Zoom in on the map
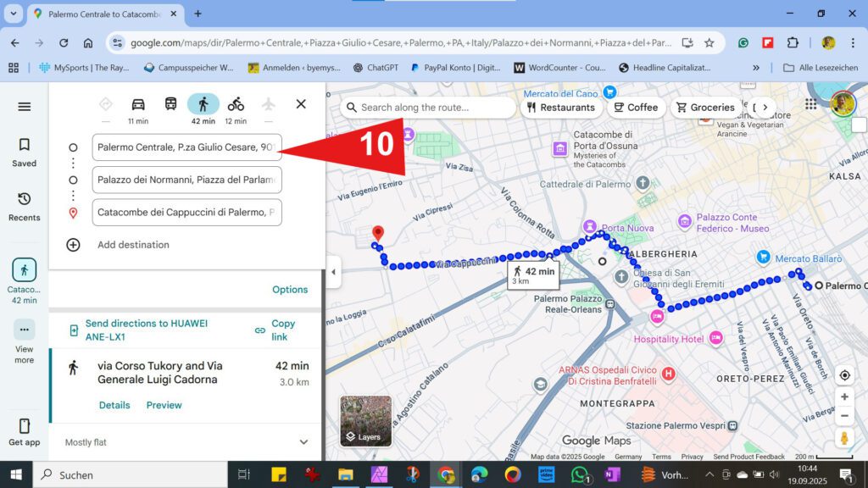The width and height of the screenshot is (868, 488). point(844,396)
